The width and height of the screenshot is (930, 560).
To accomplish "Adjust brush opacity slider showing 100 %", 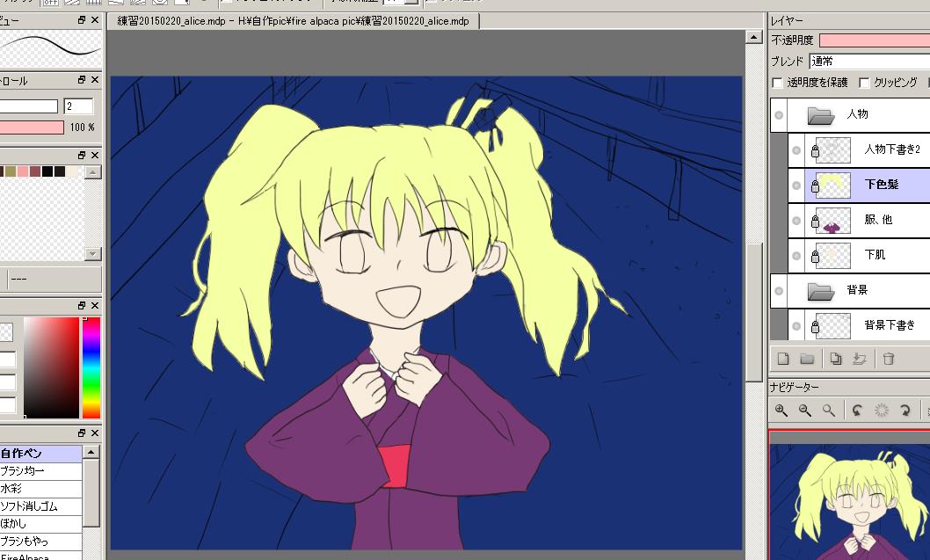I will pos(31,127).
